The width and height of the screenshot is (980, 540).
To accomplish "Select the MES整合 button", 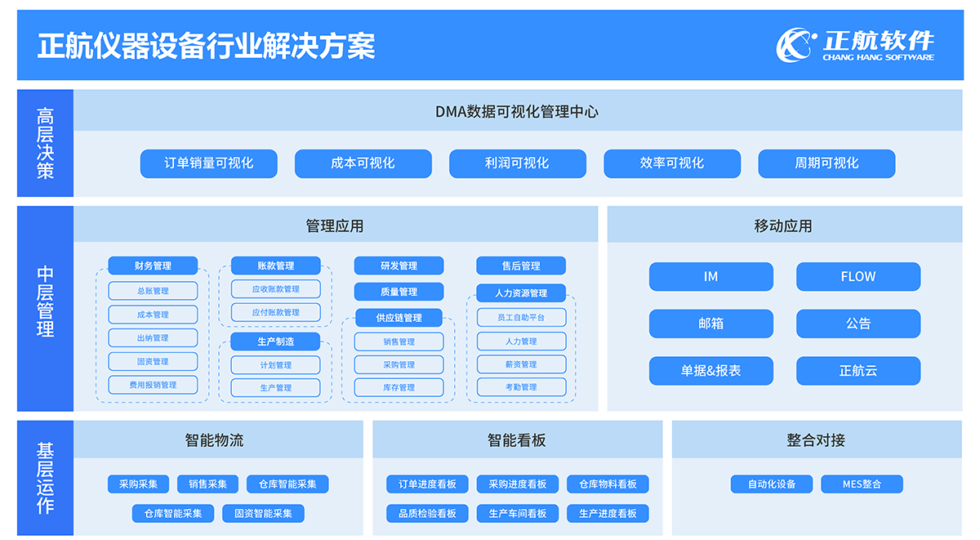I will click(x=862, y=484).
